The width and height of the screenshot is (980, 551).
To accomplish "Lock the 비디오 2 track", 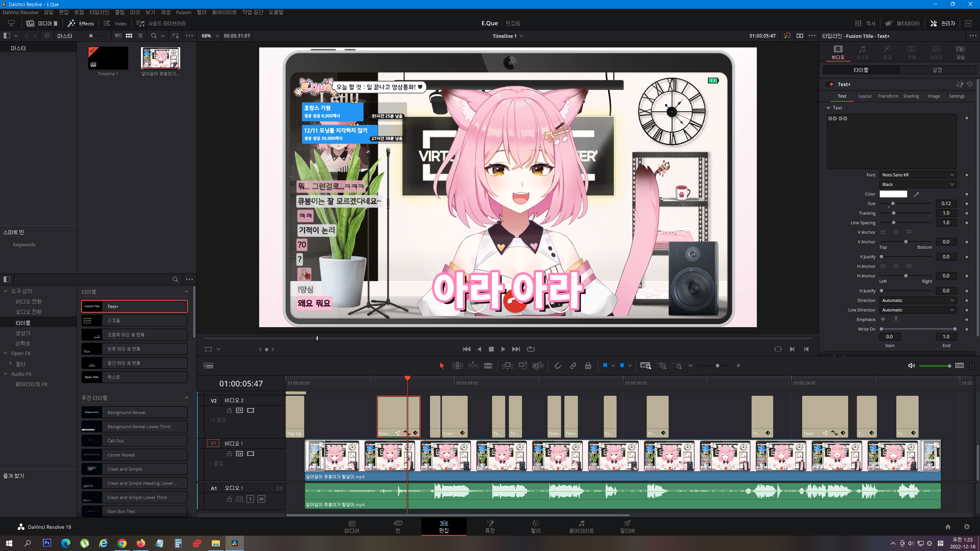I will (x=229, y=410).
